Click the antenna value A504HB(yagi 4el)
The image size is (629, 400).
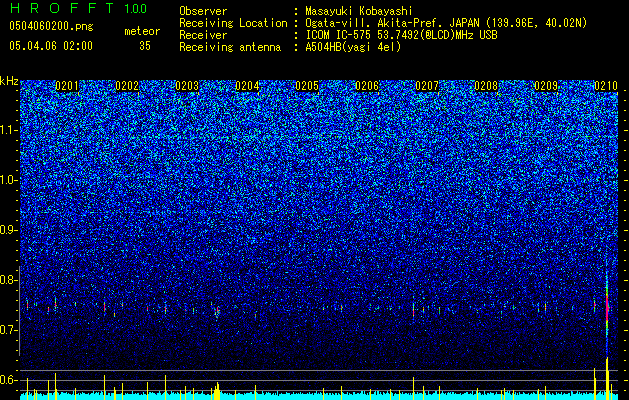click(353, 47)
